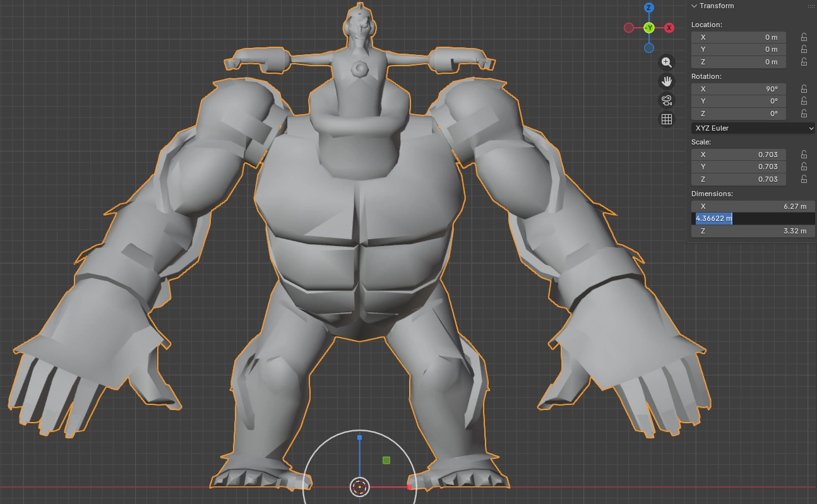Screen dimensions: 817x504
Task: Click the blue Z axis gizmo ball
Action: [649, 8]
